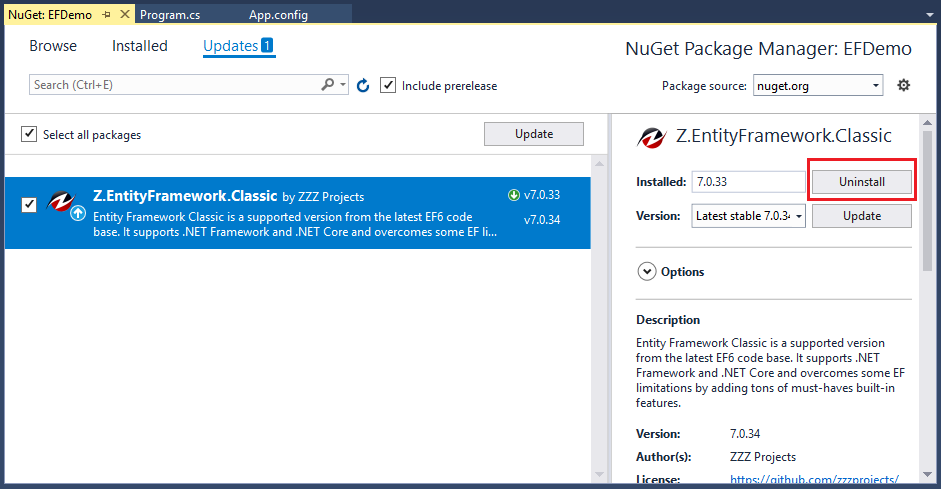Screen dimensions: 941x489
Task: Open the Package source dropdown
Action: click(x=817, y=86)
